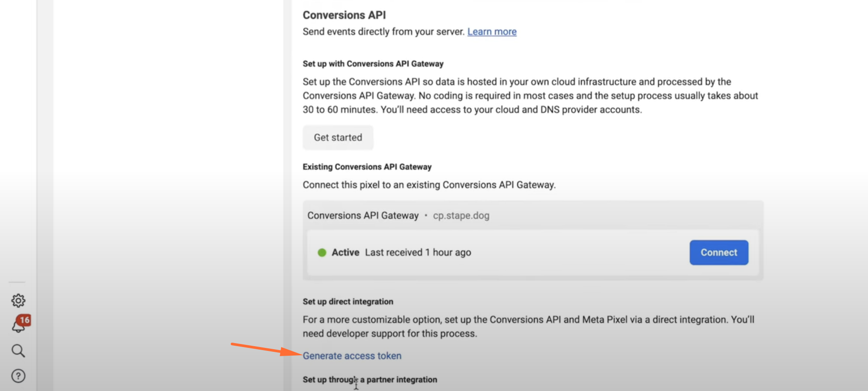
Task: Click Last received 1 hour ago text
Action: (418, 253)
